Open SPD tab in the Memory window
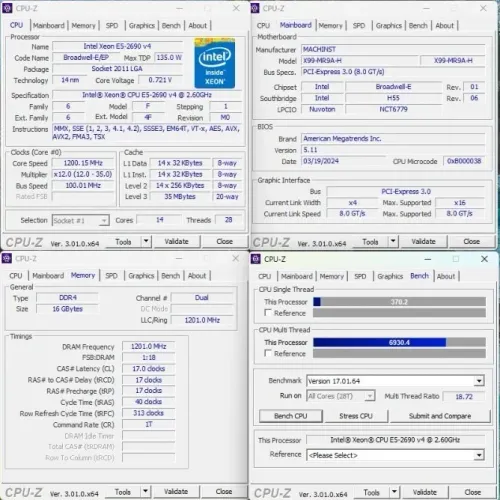Screen dimensions: 500x500 click(111, 276)
